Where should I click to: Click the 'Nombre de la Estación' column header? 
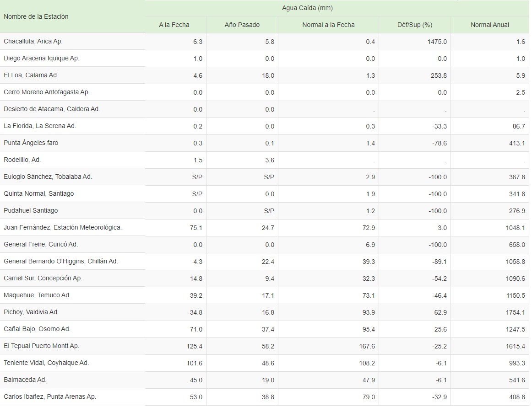(36, 16)
